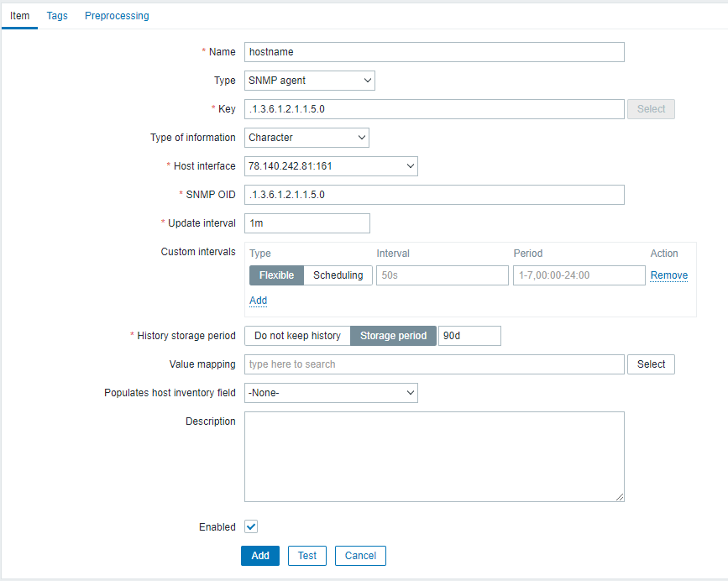The width and height of the screenshot is (728, 581).
Task: Click the Add button to save item
Action: pyautogui.click(x=259, y=555)
